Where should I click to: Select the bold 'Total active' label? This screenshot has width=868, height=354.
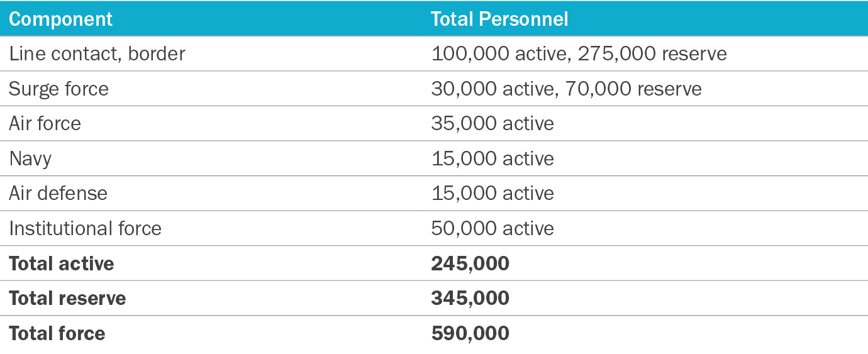pos(61,263)
